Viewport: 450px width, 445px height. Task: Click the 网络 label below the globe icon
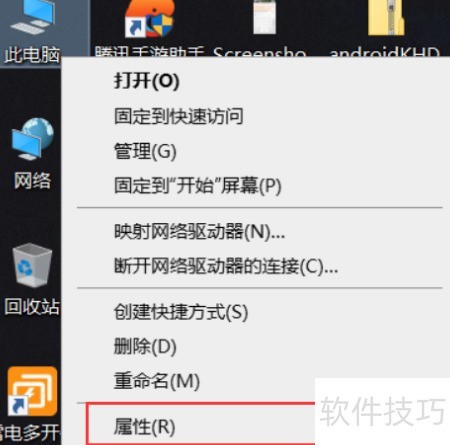(x=32, y=181)
